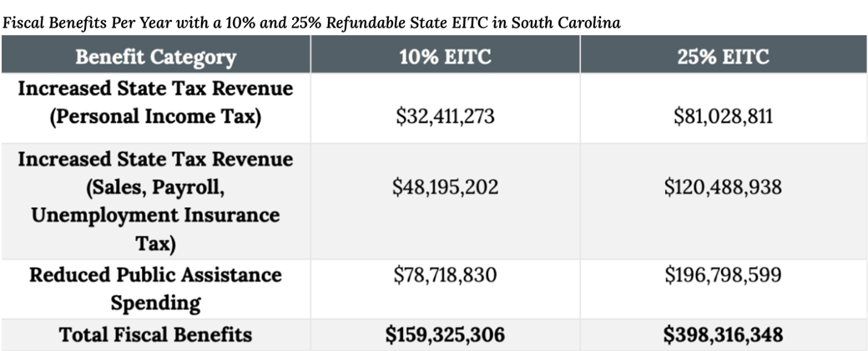
Task: Select the $48,195,202 value cell
Action: (445, 187)
